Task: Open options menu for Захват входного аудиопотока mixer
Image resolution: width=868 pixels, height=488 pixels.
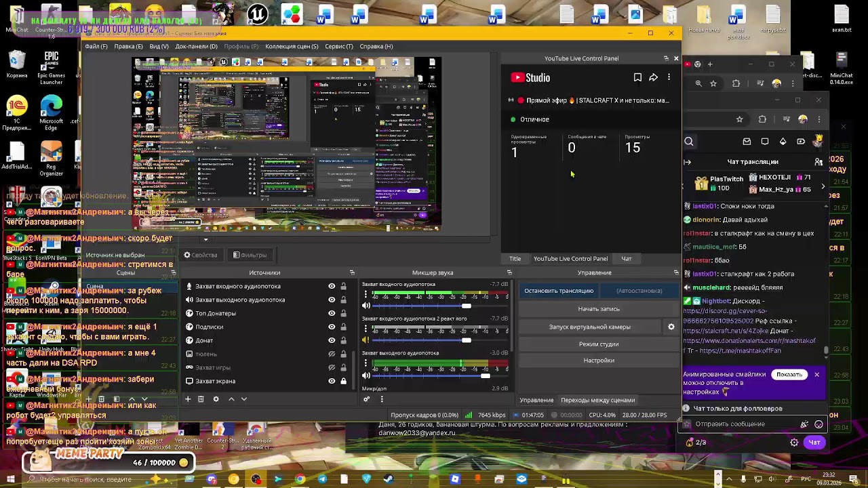Action: (366, 295)
